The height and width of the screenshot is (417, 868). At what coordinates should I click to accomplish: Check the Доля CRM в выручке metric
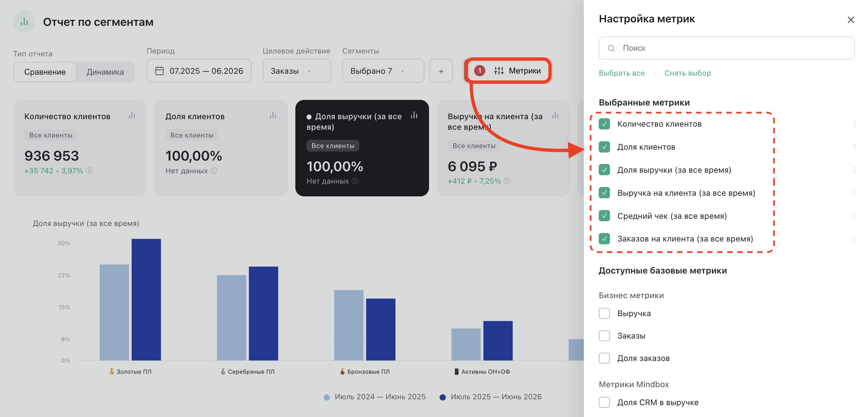(604, 402)
